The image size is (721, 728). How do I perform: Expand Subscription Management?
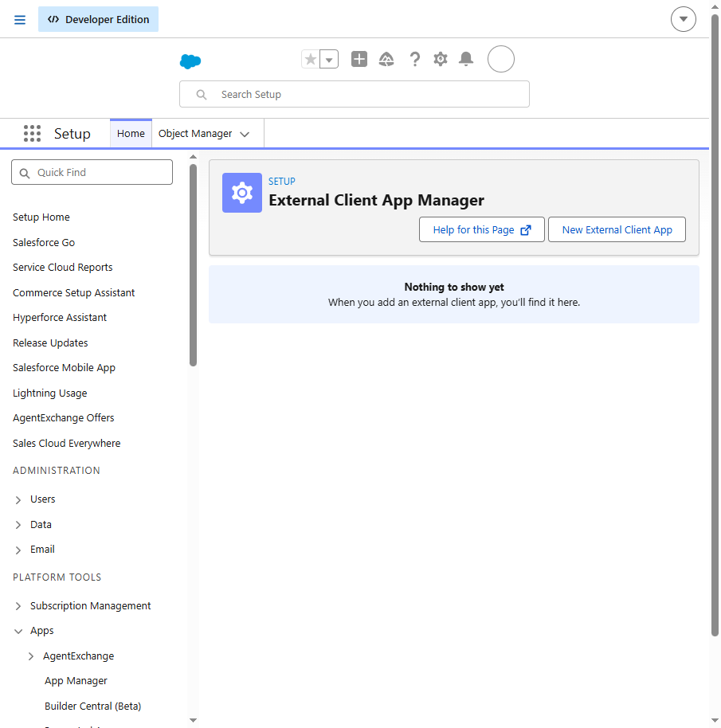coord(18,606)
